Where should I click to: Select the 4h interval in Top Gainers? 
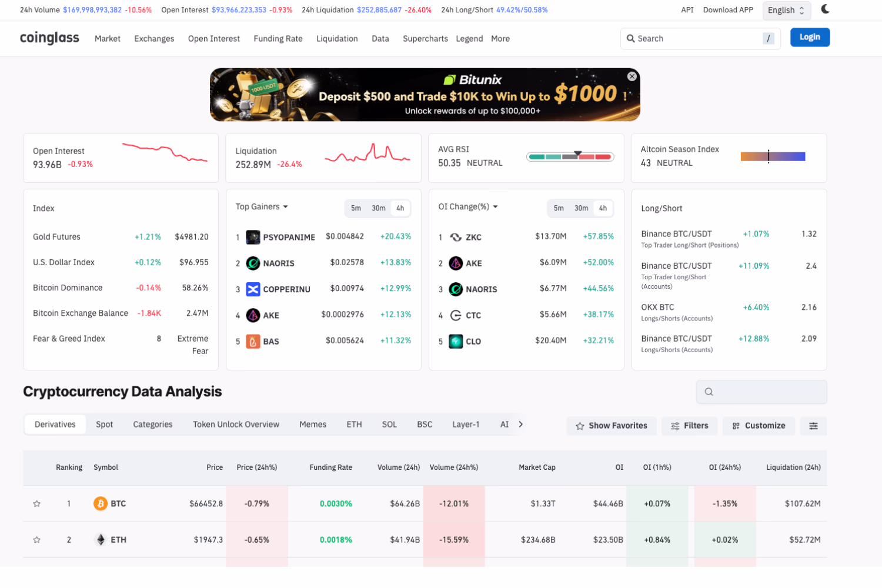(400, 208)
